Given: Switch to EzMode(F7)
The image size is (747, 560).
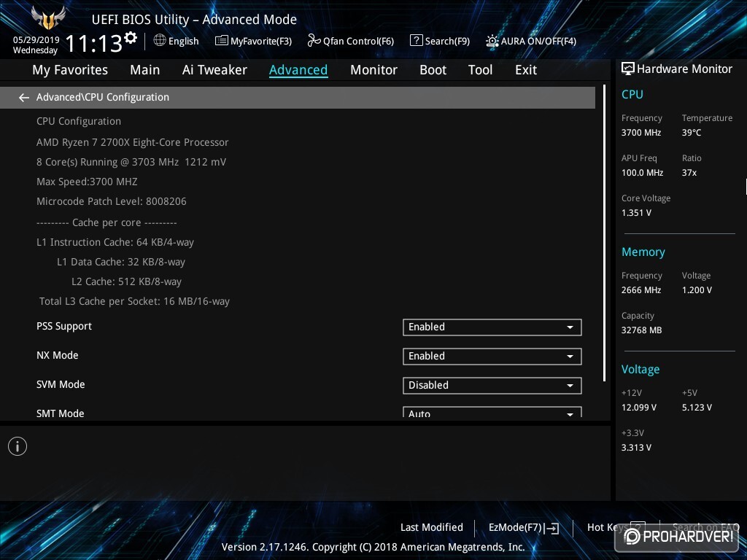Looking at the screenshot, I should (x=524, y=528).
